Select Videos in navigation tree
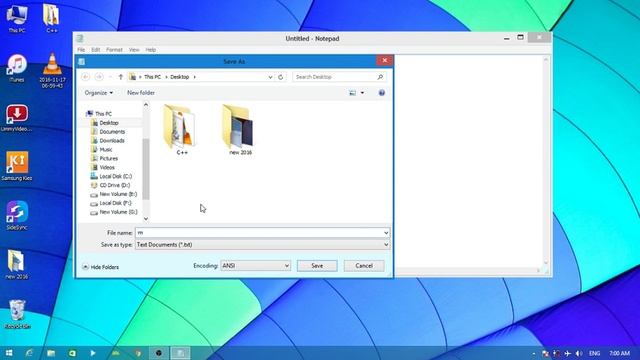The image size is (640, 360). click(107, 167)
